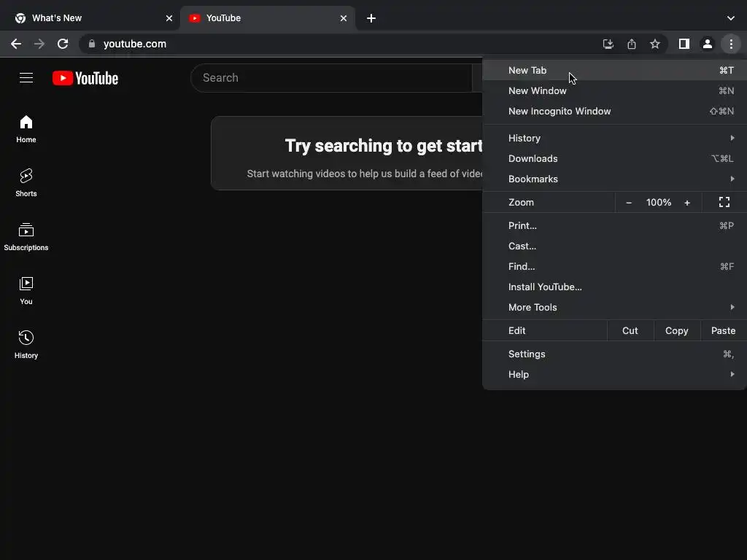Viewport: 747px width, 560px height.
Task: Close the YouTube tab
Action: 344,18
